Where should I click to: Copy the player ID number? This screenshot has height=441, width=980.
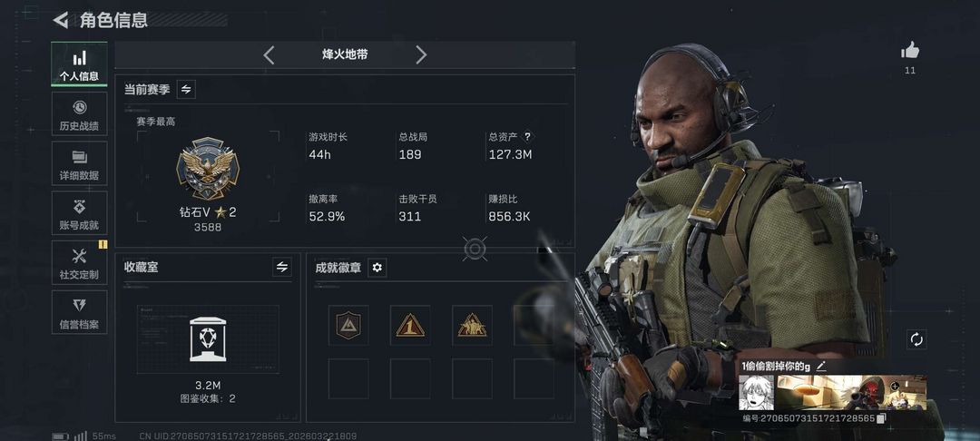pos(881,418)
